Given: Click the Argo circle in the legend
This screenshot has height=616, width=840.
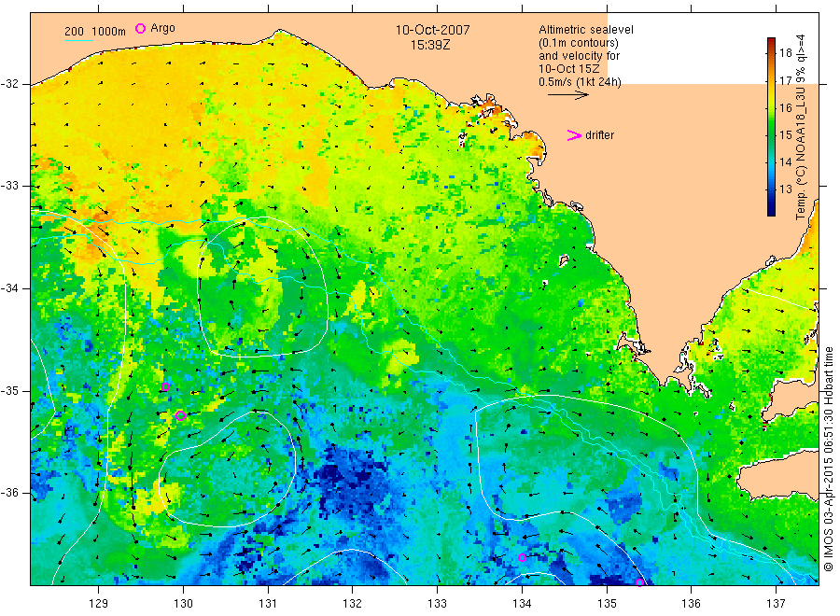Looking at the screenshot, I should 140,28.
